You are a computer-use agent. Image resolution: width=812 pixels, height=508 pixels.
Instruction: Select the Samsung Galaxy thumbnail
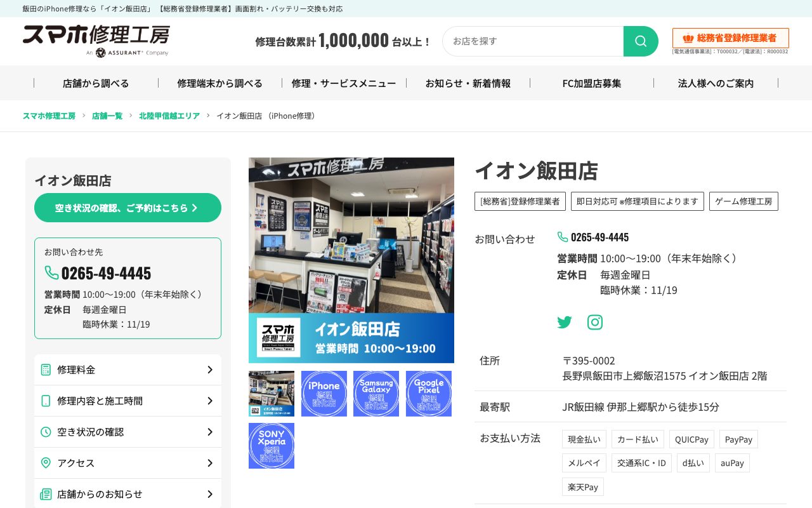[x=376, y=394]
